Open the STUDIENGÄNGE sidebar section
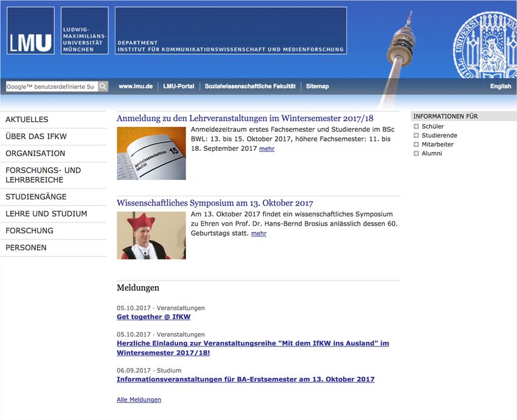This screenshot has width=517, height=420. 36,197
